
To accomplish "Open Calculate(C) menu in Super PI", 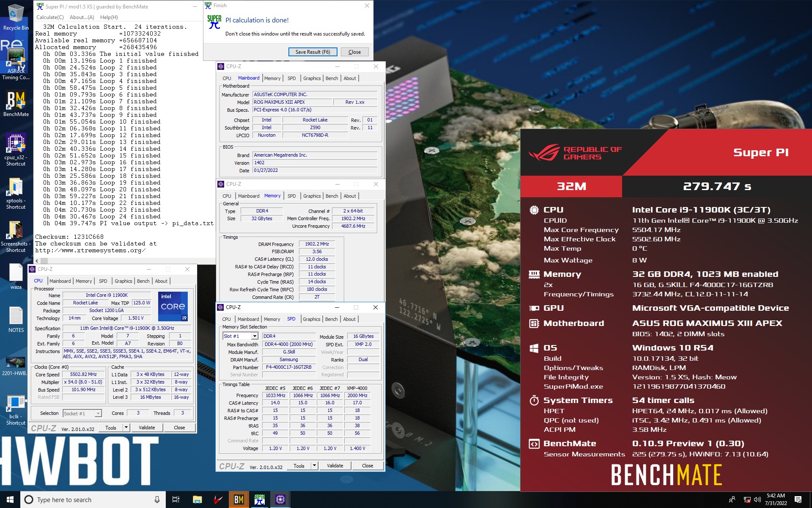I will tap(50, 17).
